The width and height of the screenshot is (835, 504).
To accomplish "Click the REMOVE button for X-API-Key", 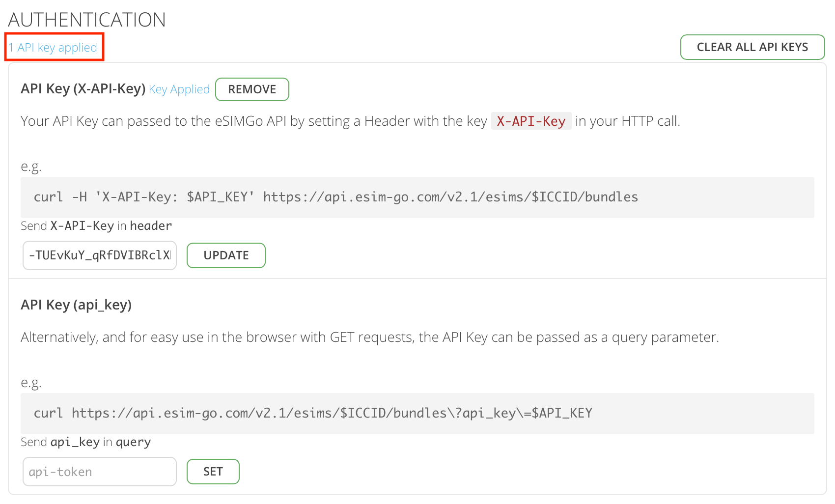I will coord(252,89).
